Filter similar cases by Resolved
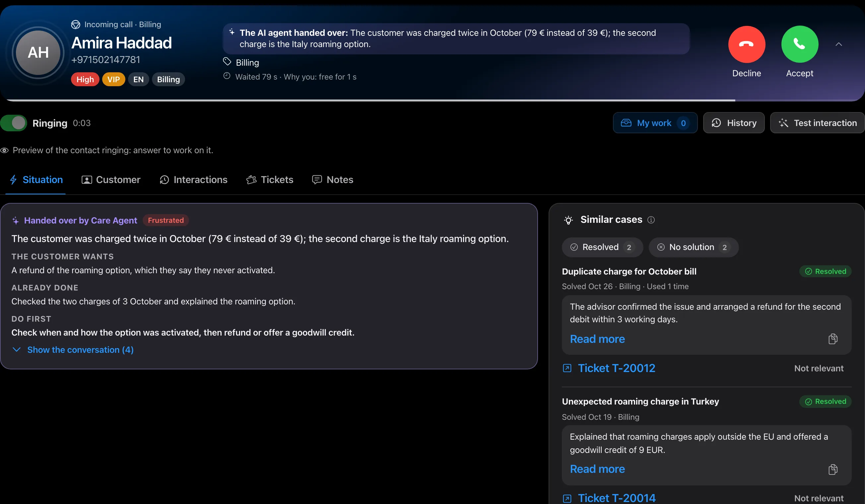The height and width of the screenshot is (504, 865). click(x=602, y=247)
